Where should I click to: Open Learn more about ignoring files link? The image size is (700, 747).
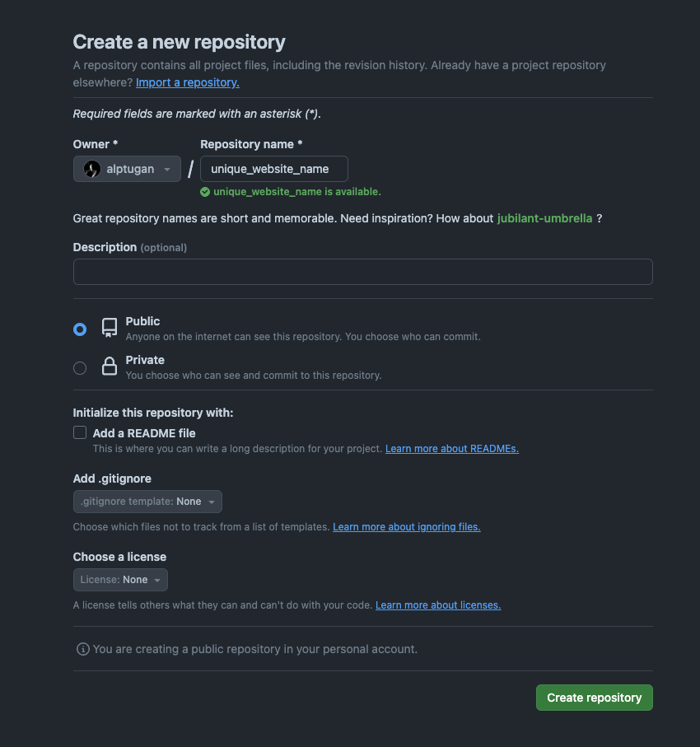click(x=407, y=527)
